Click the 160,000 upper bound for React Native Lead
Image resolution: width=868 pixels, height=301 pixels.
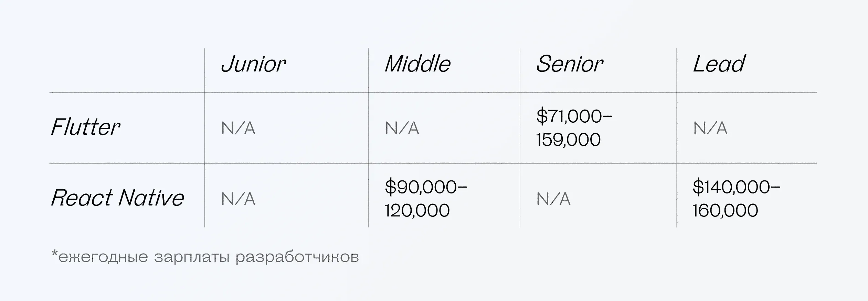pyautogui.click(x=725, y=210)
